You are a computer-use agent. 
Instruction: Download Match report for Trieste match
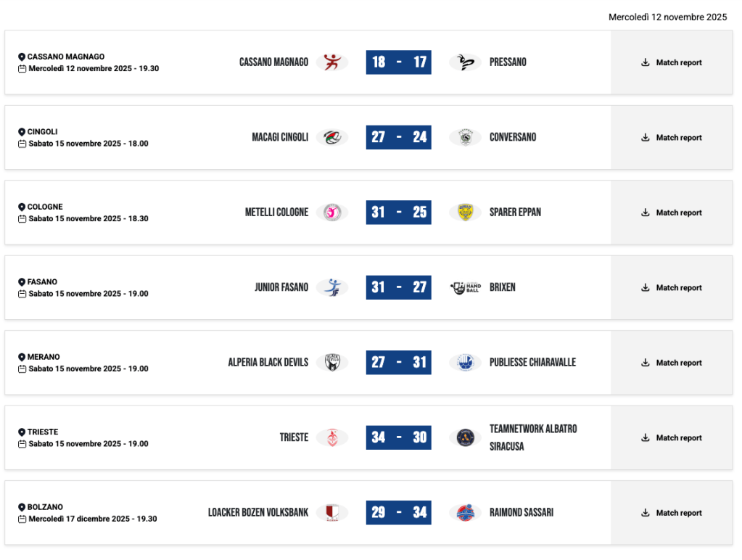672,438
